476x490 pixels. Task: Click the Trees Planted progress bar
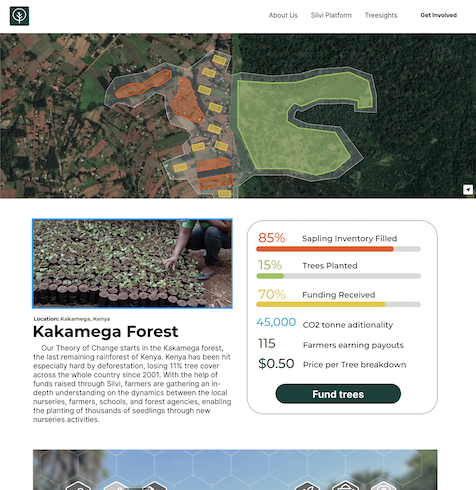coord(338,276)
